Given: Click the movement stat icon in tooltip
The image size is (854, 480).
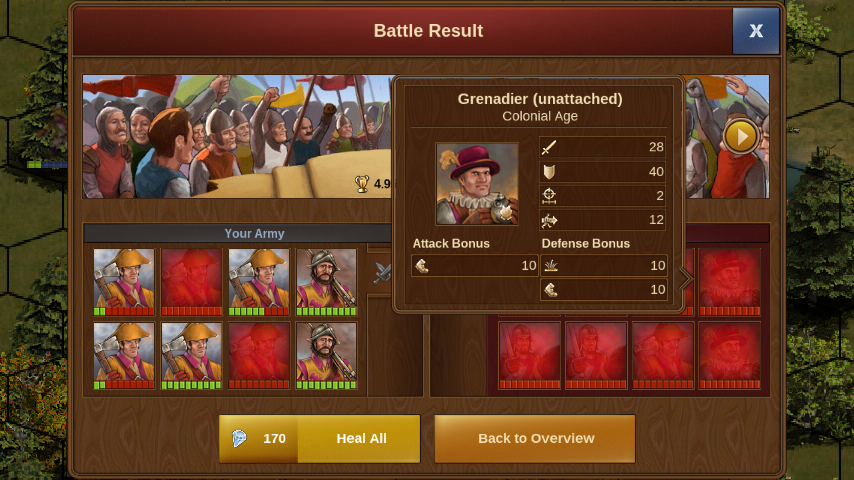Looking at the screenshot, I should tap(549, 220).
